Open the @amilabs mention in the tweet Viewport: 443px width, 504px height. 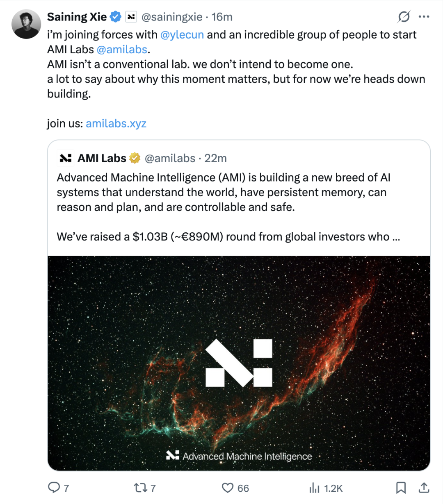tap(122, 50)
